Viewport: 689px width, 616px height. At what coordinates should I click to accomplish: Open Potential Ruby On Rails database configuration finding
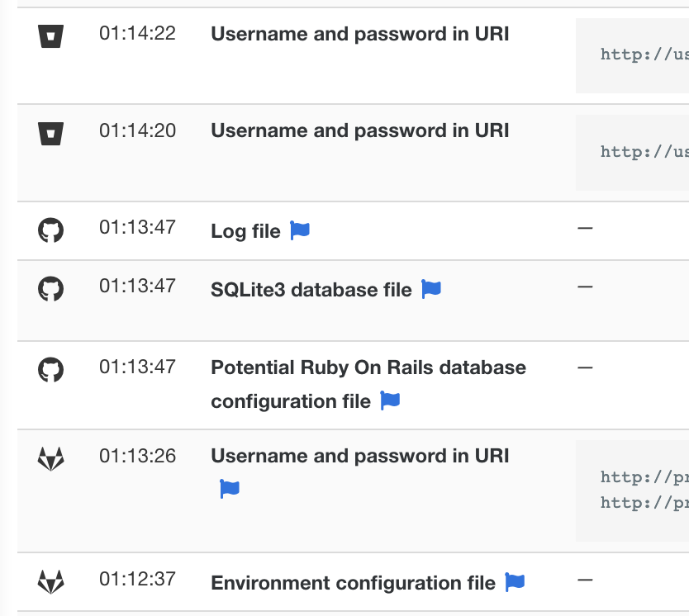(x=368, y=367)
